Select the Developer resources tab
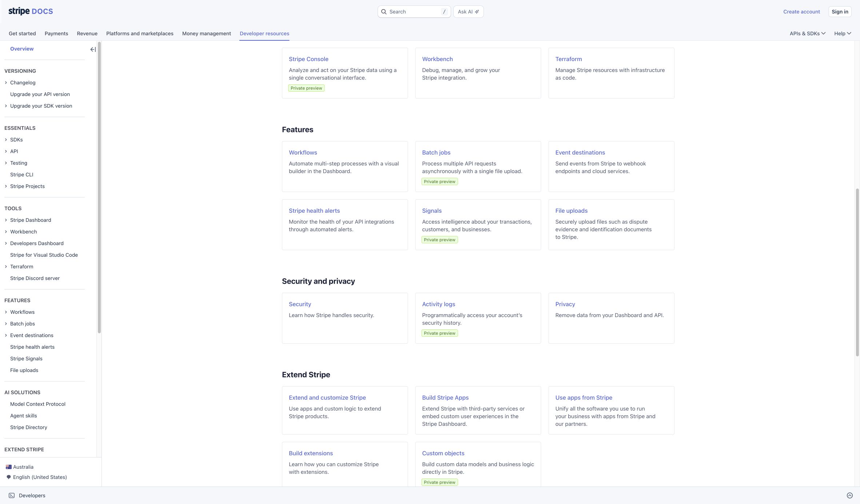Screen dimensions: 860x504 point(264,33)
